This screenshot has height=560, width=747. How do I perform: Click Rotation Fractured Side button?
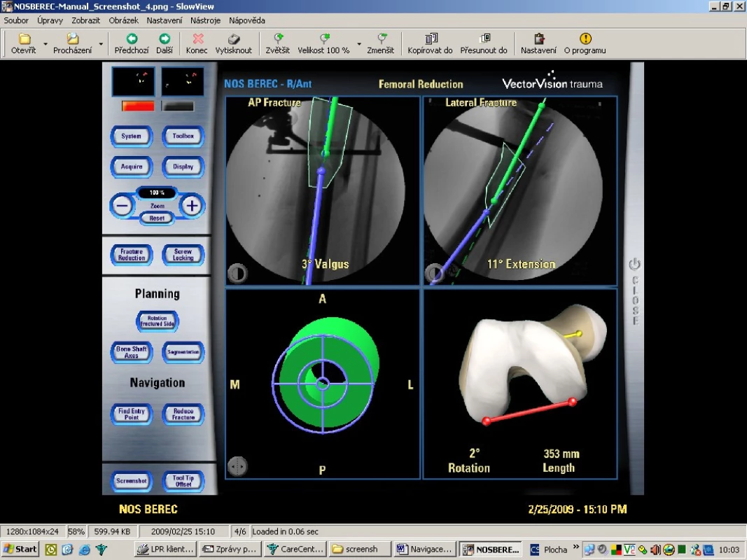point(158,321)
